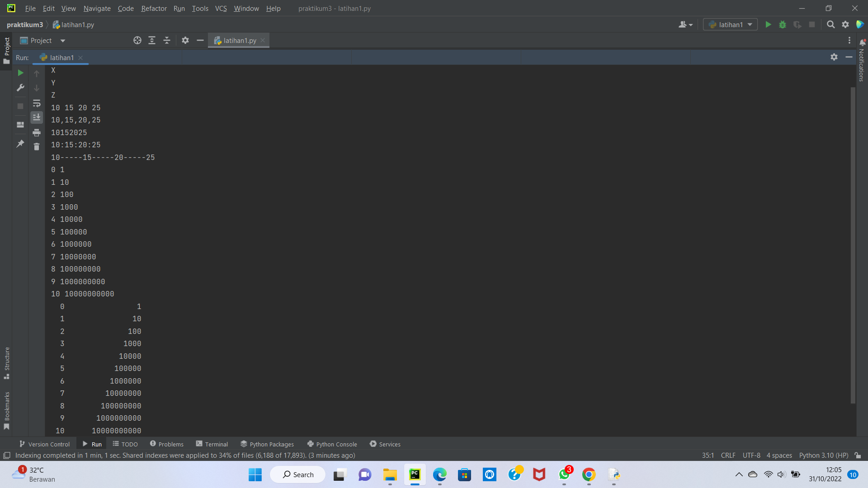Click the Clear All trash icon
868x488 pixels.
tap(37, 146)
